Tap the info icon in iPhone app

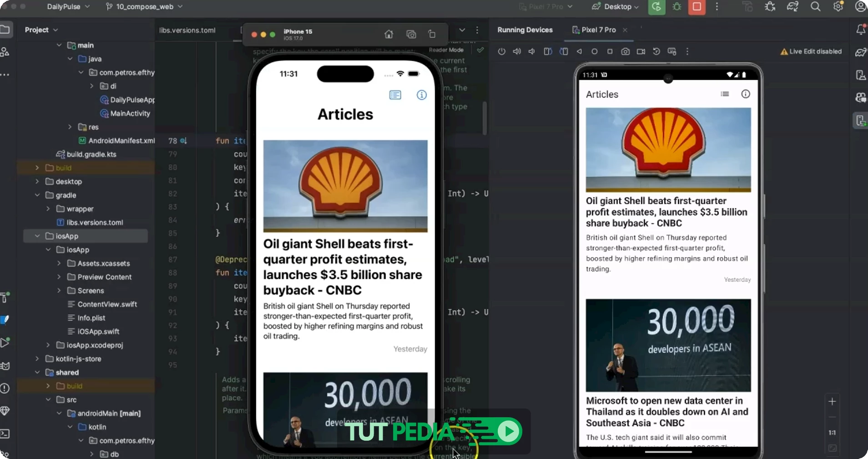(422, 95)
